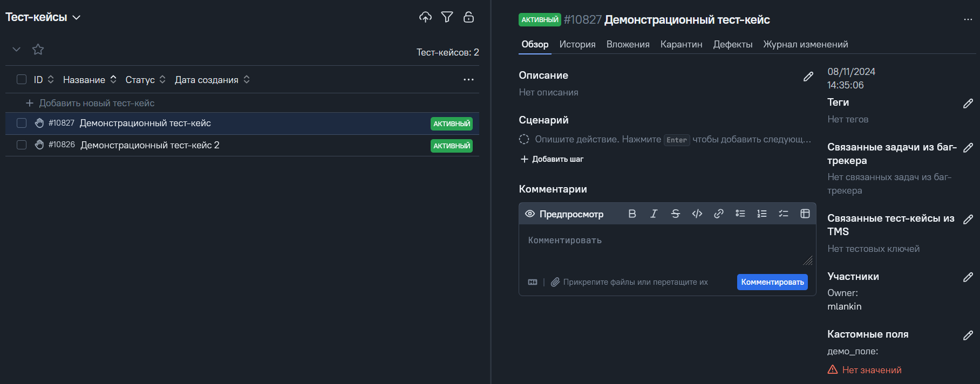The image size is (980, 384).
Task: Toggle the padlock icon in header
Action: click(468, 17)
